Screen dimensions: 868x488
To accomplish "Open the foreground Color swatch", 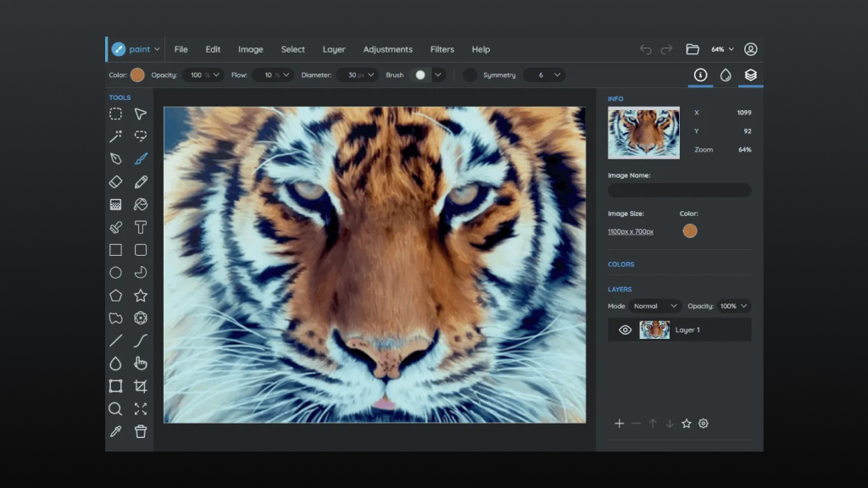I will point(136,75).
